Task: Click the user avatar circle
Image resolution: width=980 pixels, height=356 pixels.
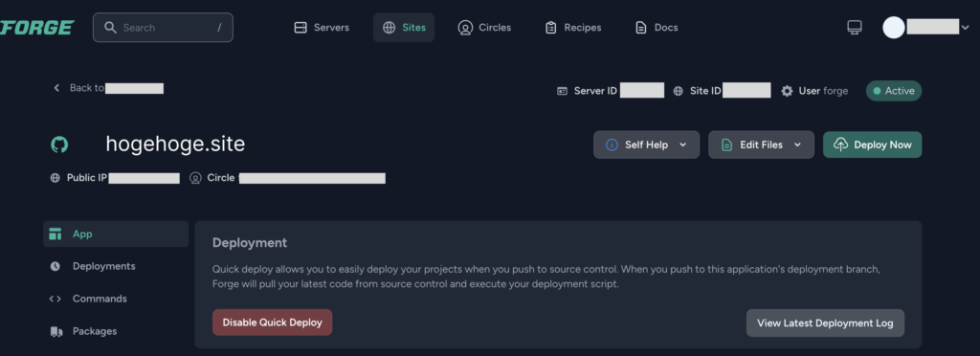Action: pyautogui.click(x=894, y=28)
